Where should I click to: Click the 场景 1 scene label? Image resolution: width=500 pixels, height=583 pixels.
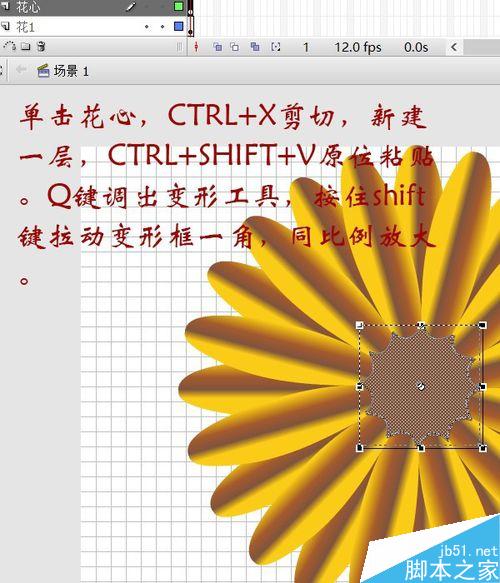(x=71, y=71)
